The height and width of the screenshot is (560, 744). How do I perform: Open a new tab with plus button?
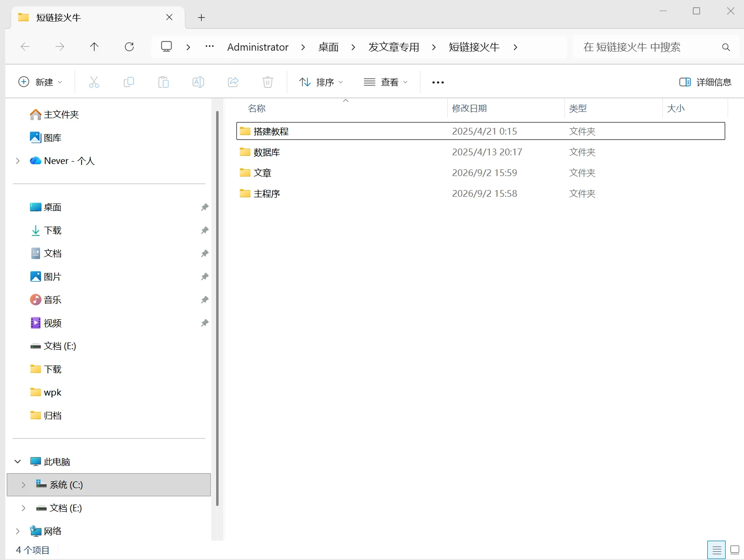point(202,18)
